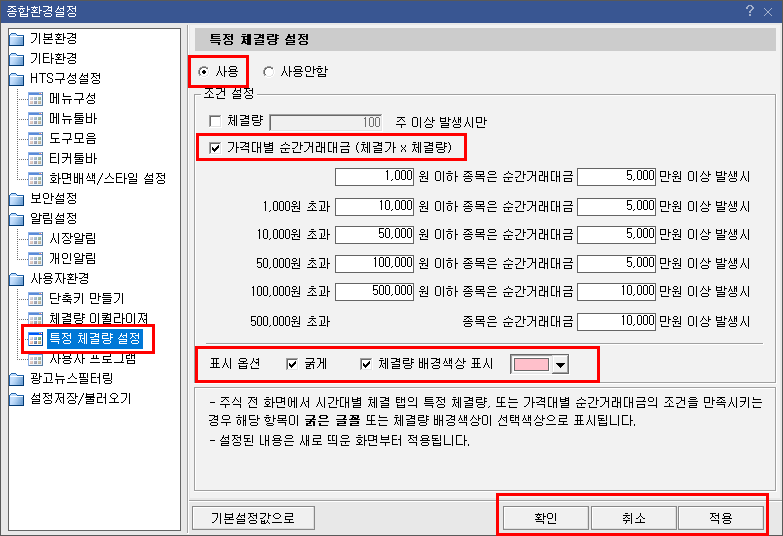Screen dimensions: 783x536
Task: Select 화면배색/스타일 설정 tree entry
Action: pyautogui.click(x=107, y=178)
